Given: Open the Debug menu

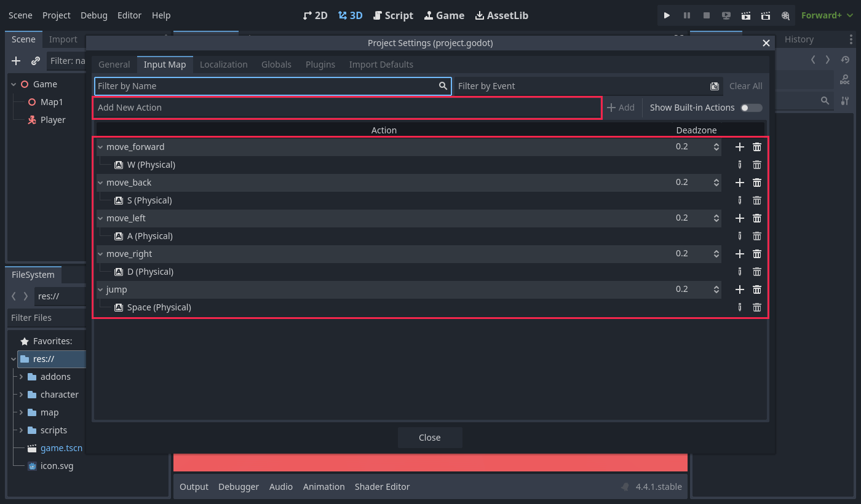Looking at the screenshot, I should point(94,15).
